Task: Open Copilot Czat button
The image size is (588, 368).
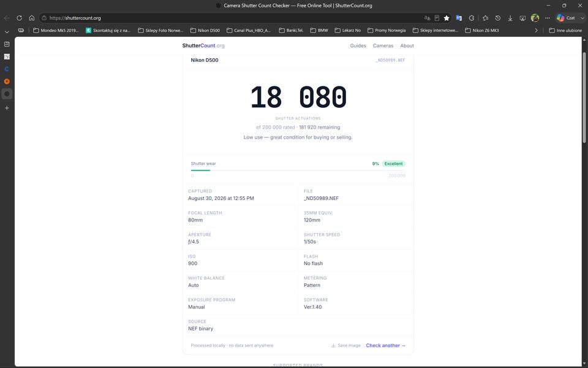Action: [x=566, y=18]
